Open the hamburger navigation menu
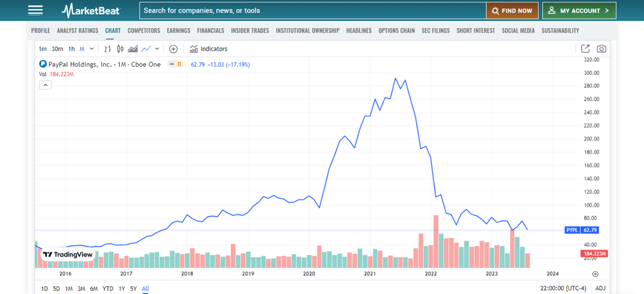This screenshot has height=294, width=644. click(36, 11)
